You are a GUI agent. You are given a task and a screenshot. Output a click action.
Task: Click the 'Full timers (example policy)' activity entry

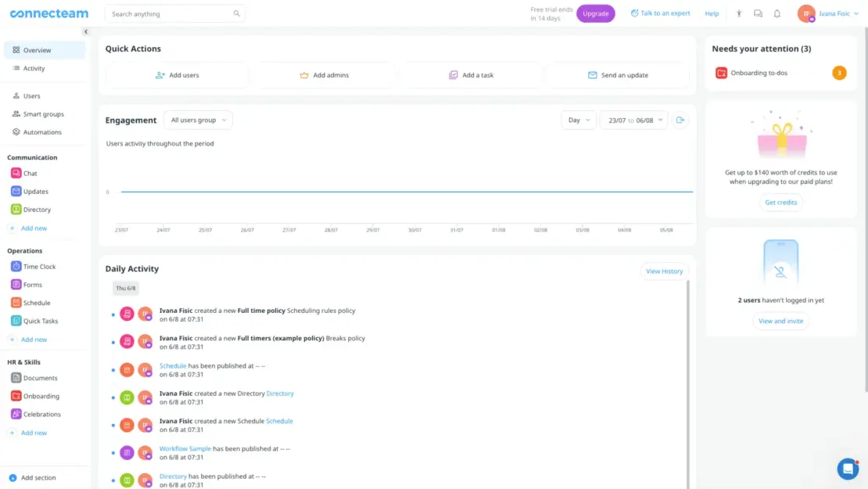pos(262,343)
